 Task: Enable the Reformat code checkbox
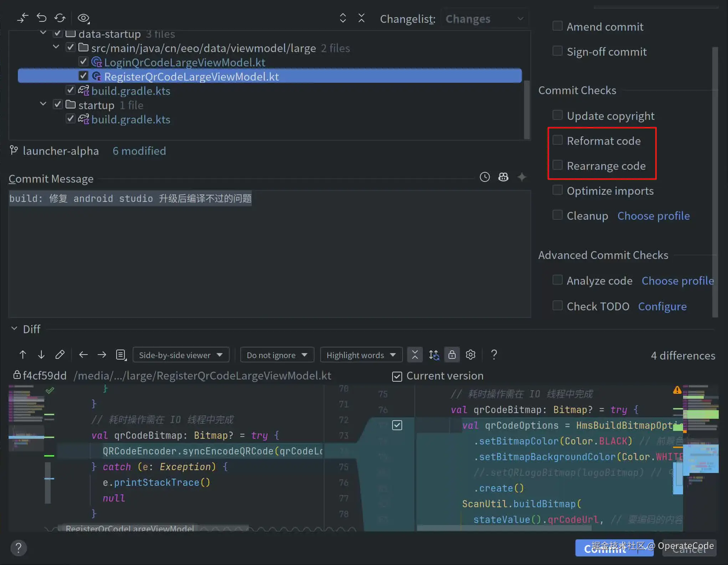(x=557, y=140)
